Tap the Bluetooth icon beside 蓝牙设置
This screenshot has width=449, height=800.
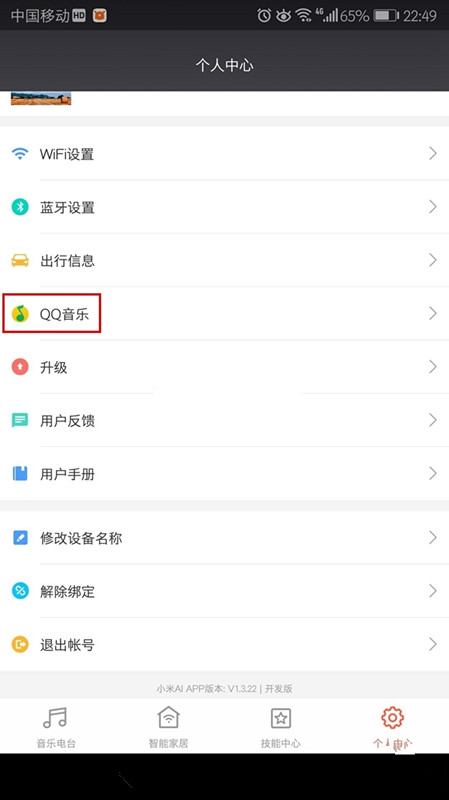(20, 207)
